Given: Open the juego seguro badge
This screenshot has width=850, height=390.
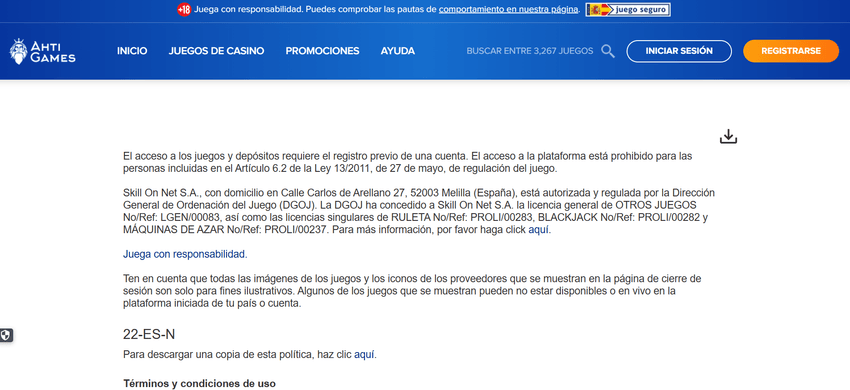Looking at the screenshot, I should (628, 9).
